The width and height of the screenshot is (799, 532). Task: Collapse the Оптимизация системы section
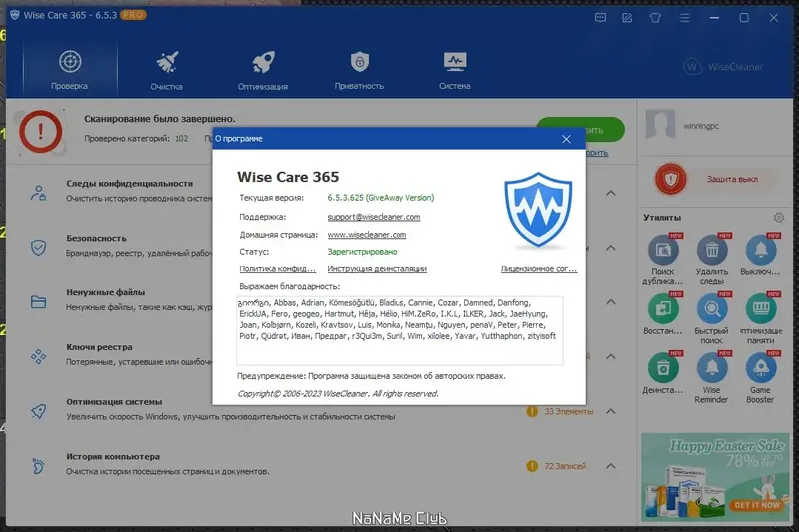point(610,411)
